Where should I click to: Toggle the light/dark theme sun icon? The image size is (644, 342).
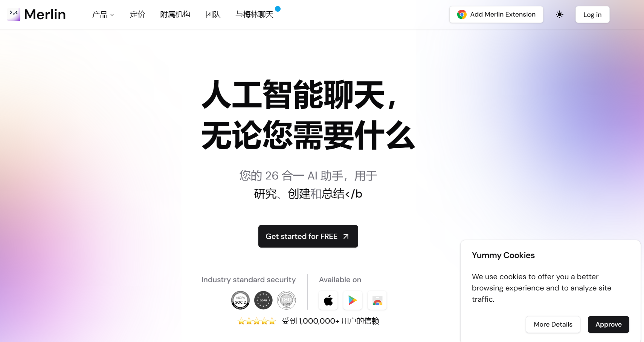click(x=560, y=14)
